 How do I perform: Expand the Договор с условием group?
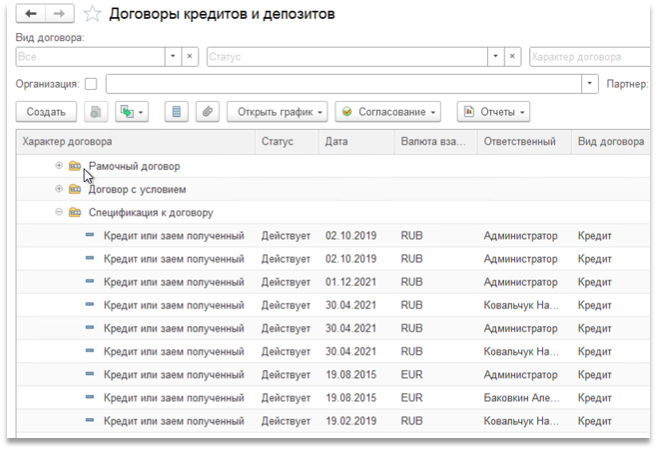(x=59, y=189)
